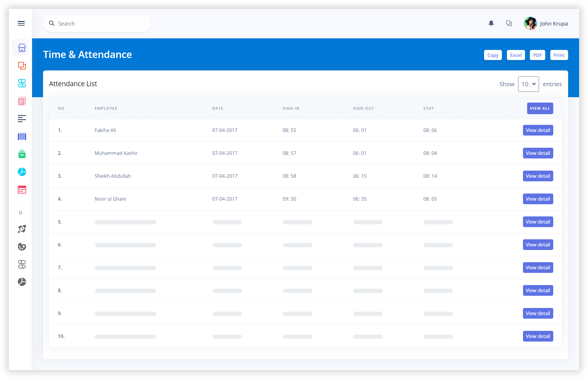Open the red calendar sidebar icon
Image resolution: width=588 pixels, height=379 pixels.
22,189
